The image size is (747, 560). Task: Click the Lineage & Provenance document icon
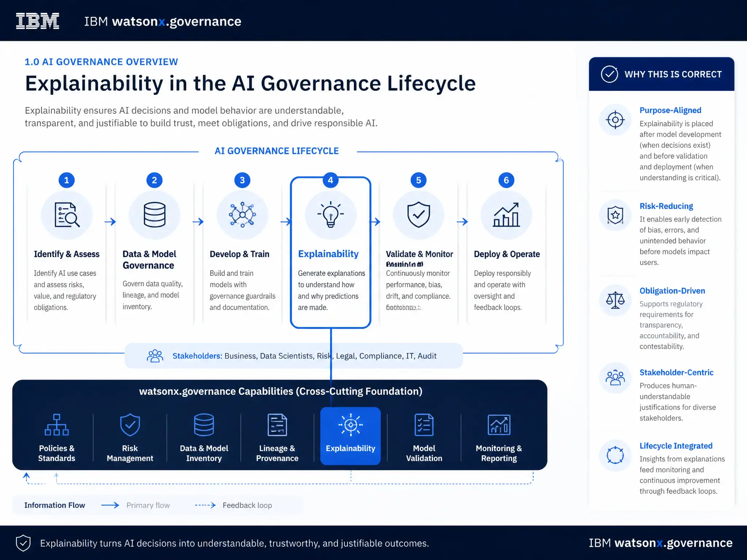(x=277, y=425)
